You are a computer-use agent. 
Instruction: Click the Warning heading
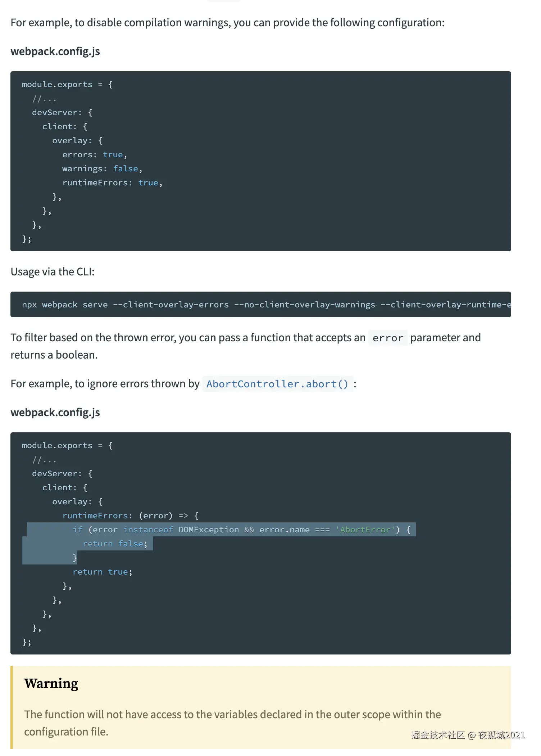[51, 683]
